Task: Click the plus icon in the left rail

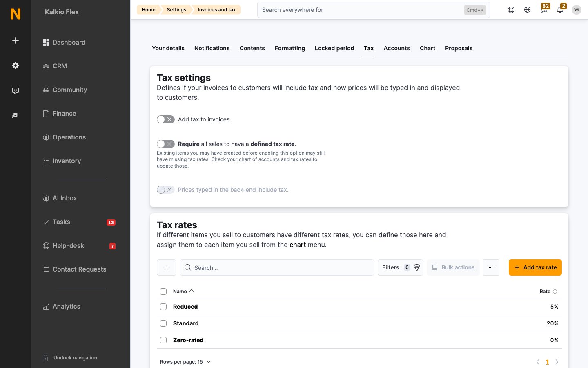Action: (x=16, y=40)
